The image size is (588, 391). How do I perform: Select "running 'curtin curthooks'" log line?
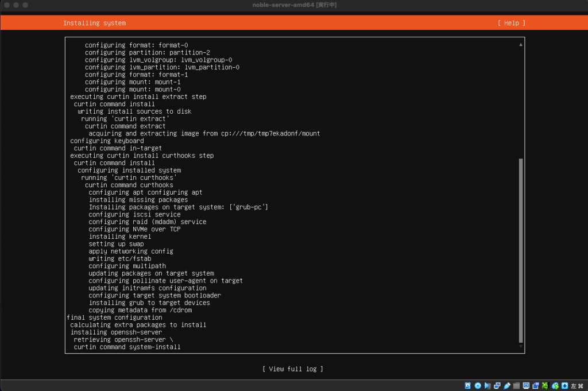click(129, 177)
